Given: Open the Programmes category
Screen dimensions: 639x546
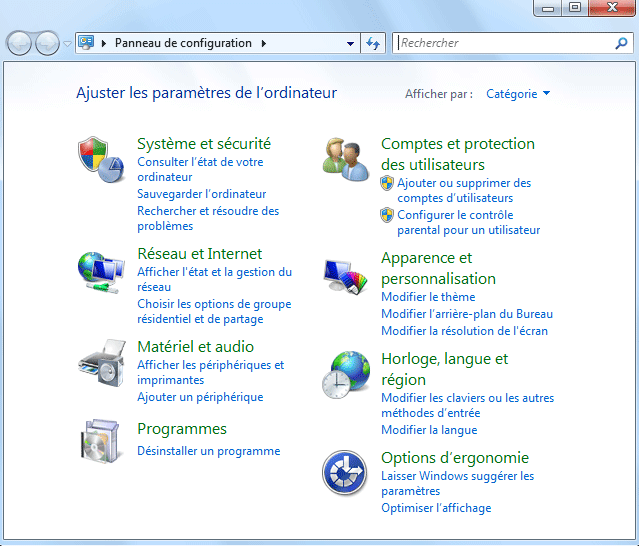Looking at the screenshot, I should [x=182, y=429].
